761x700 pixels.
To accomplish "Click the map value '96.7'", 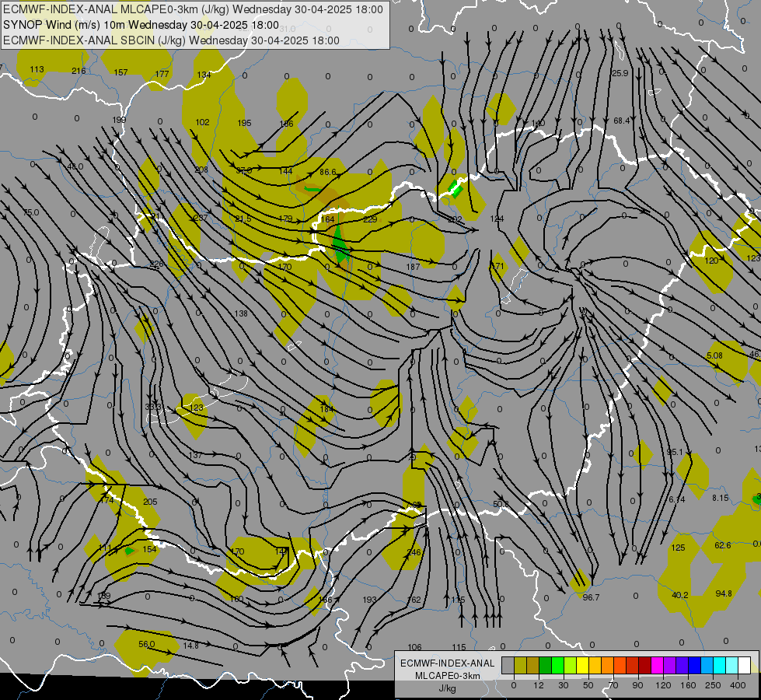I will click(591, 597).
